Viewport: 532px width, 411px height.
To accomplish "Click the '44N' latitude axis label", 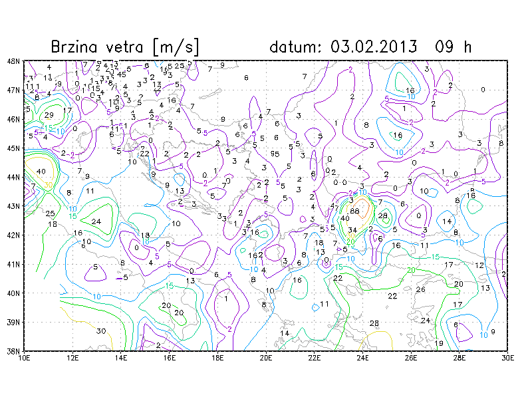I will pos(13,178).
